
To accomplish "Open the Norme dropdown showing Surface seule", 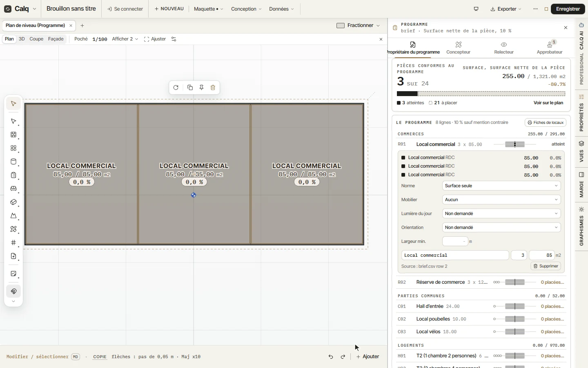I will [501, 186].
